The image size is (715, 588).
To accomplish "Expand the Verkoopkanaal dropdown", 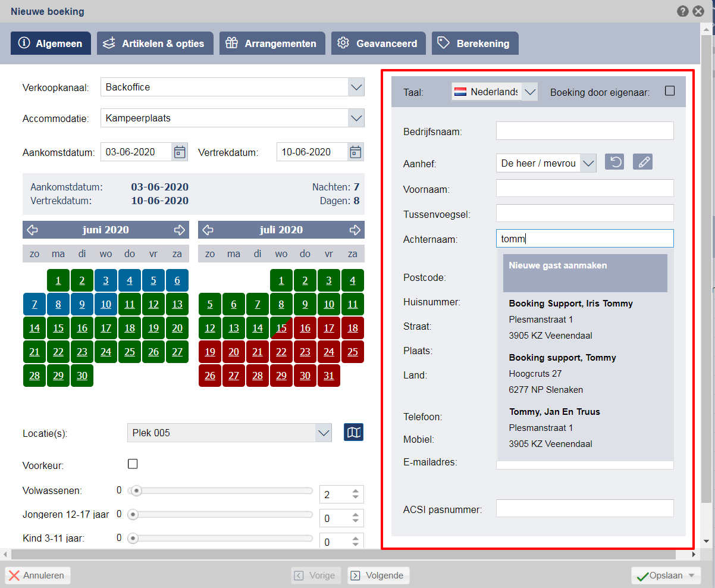I will (356, 87).
